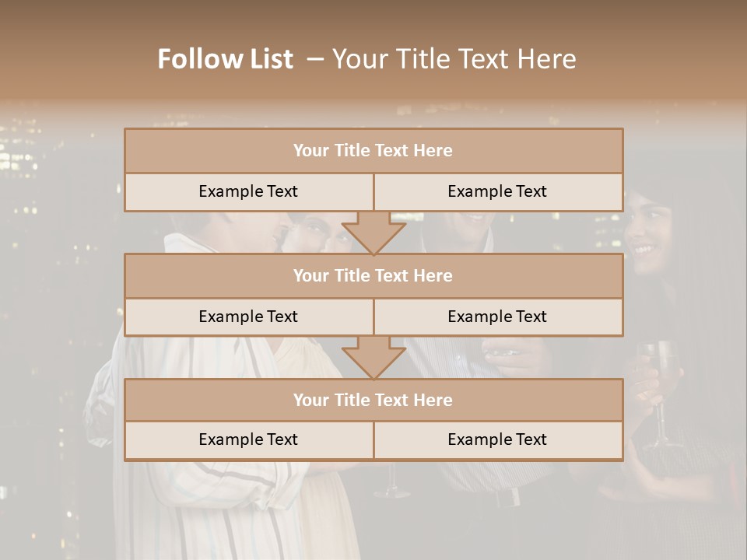Image resolution: width=747 pixels, height=560 pixels.
Task: Click the first downward arrow between blocks
Action: click(373, 233)
